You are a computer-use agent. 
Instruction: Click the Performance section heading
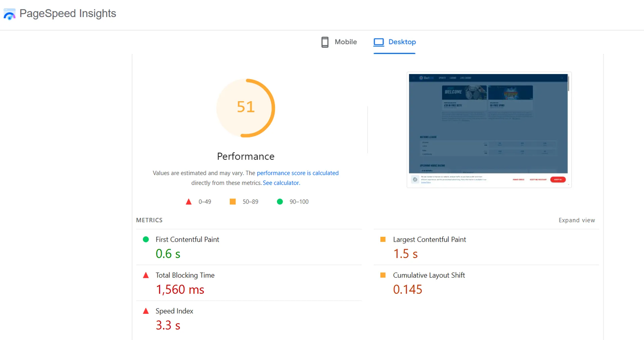click(x=246, y=156)
